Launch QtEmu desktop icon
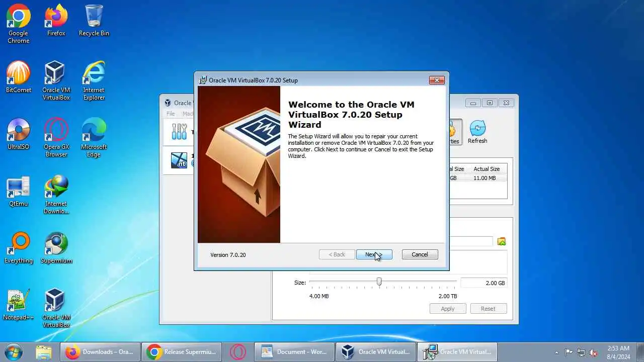Image resolution: width=644 pixels, height=362 pixels. tap(18, 191)
